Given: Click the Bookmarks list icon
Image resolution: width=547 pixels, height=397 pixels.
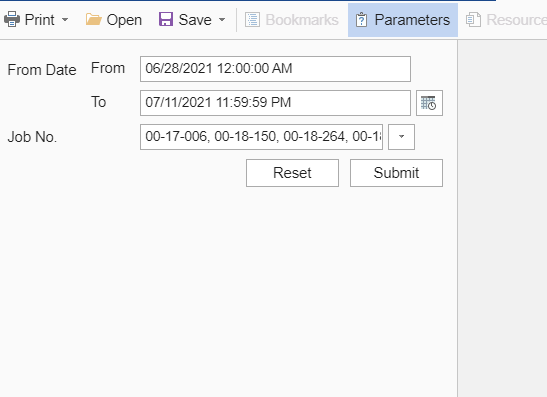Looking at the screenshot, I should (x=252, y=20).
